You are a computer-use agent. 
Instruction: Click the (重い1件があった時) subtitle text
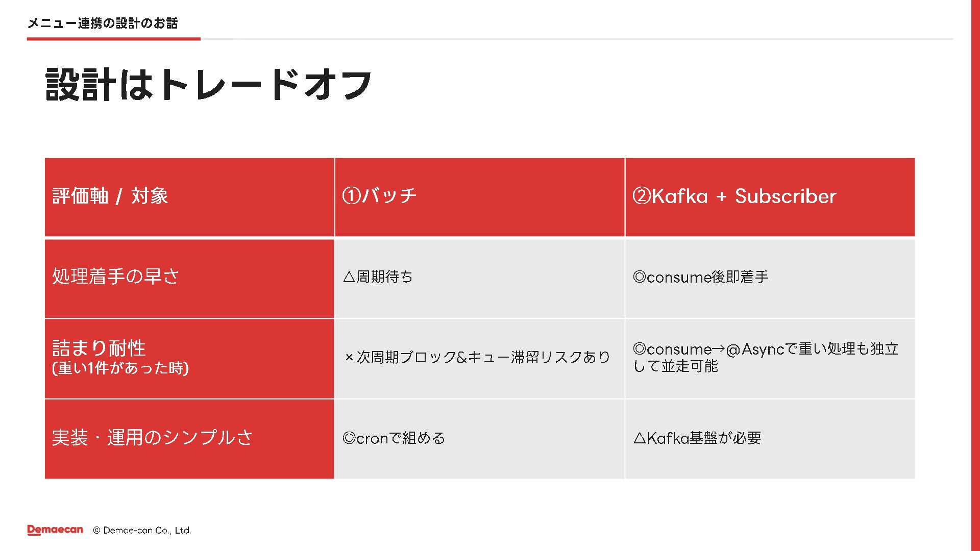pyautogui.click(x=120, y=368)
